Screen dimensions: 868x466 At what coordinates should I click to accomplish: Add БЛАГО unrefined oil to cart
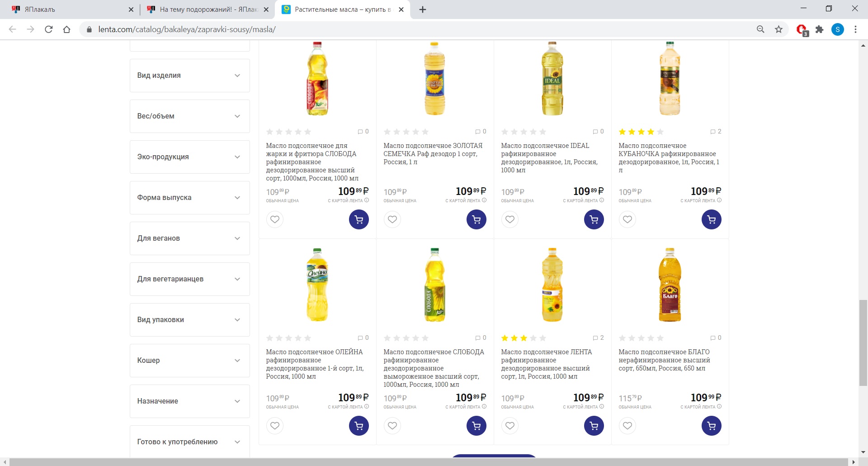pos(712,426)
